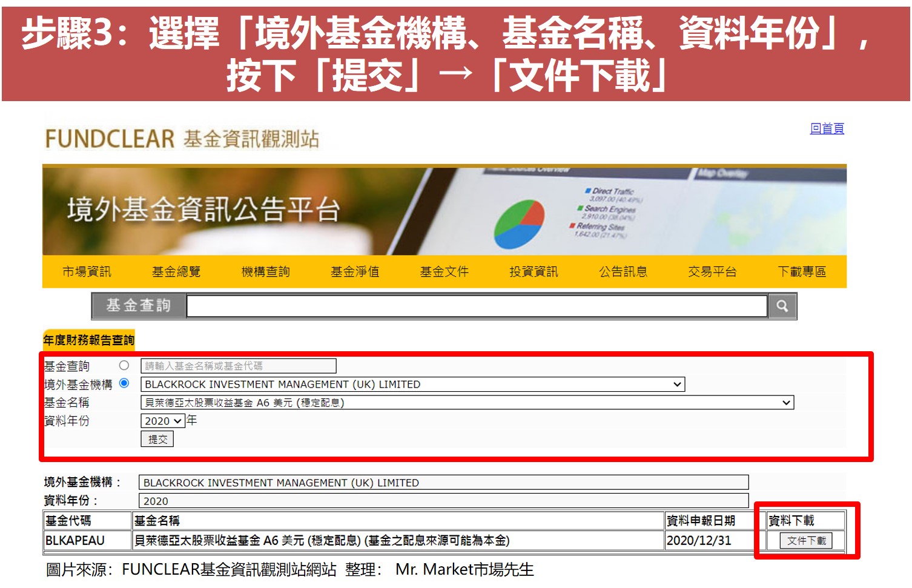Screen dimensions: 912x588
Task: Click the 基金查詢 search text box
Action: click(477, 306)
